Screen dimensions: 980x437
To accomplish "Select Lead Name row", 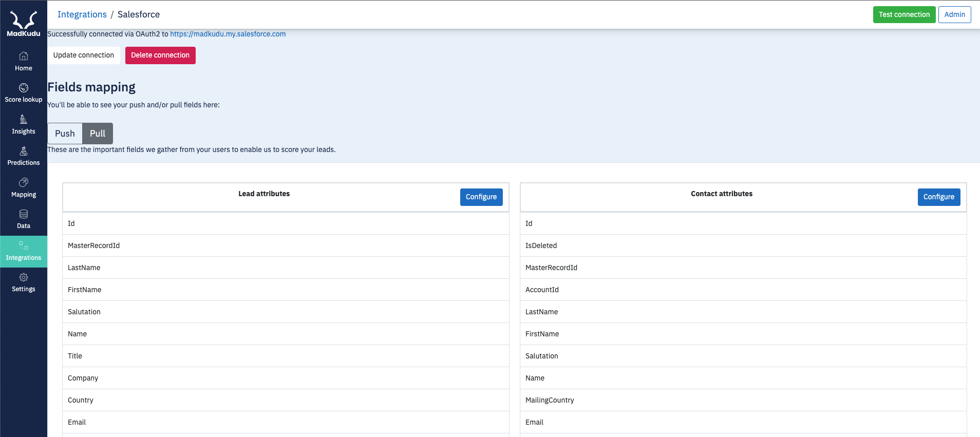I will point(286,334).
